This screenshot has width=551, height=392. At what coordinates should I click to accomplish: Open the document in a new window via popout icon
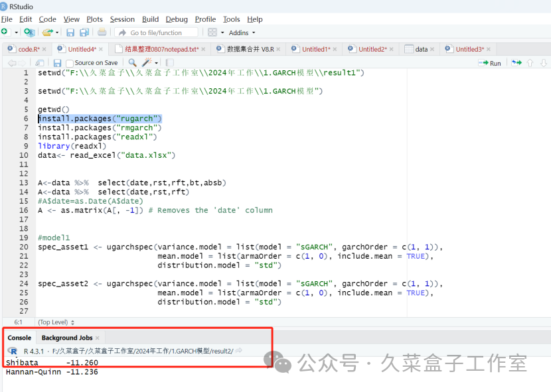click(x=39, y=62)
